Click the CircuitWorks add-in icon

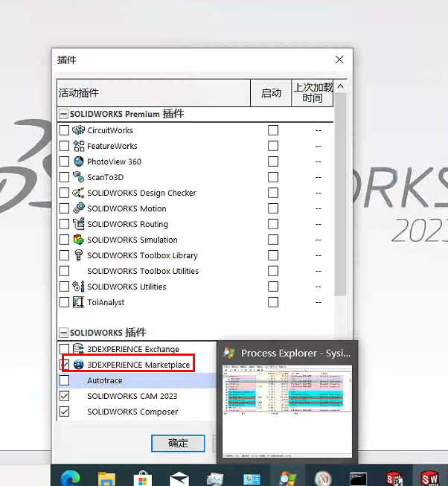pyautogui.click(x=78, y=130)
